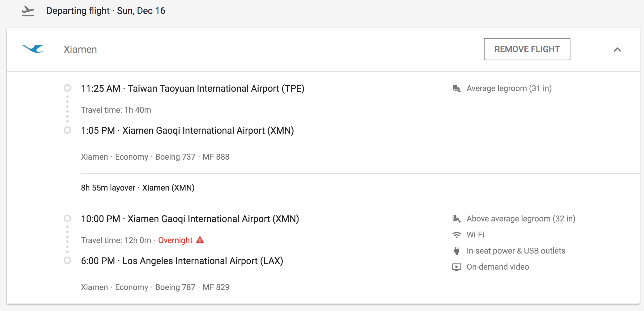Image resolution: width=644 pixels, height=311 pixels.
Task: Collapse flight details with the chevron
Action: pyautogui.click(x=617, y=50)
